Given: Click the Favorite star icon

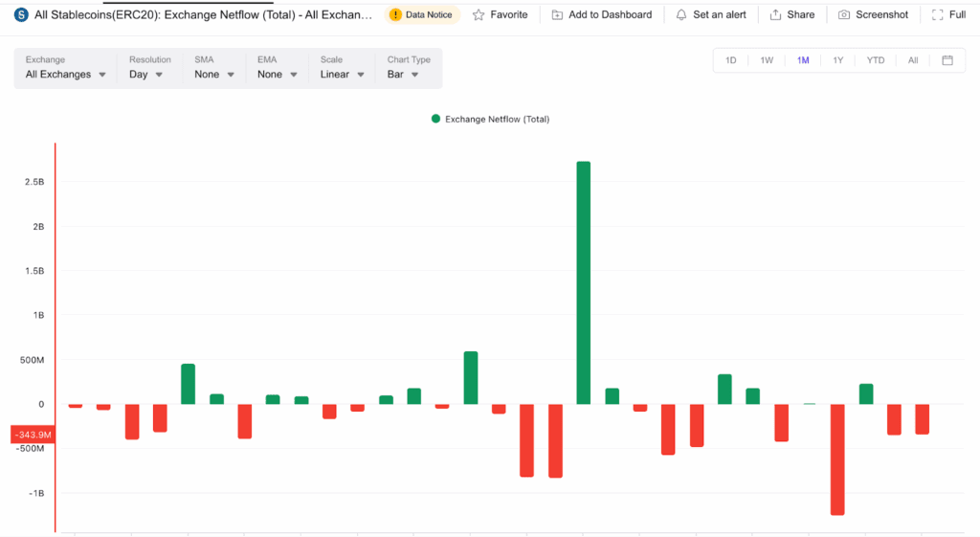Looking at the screenshot, I should [479, 15].
